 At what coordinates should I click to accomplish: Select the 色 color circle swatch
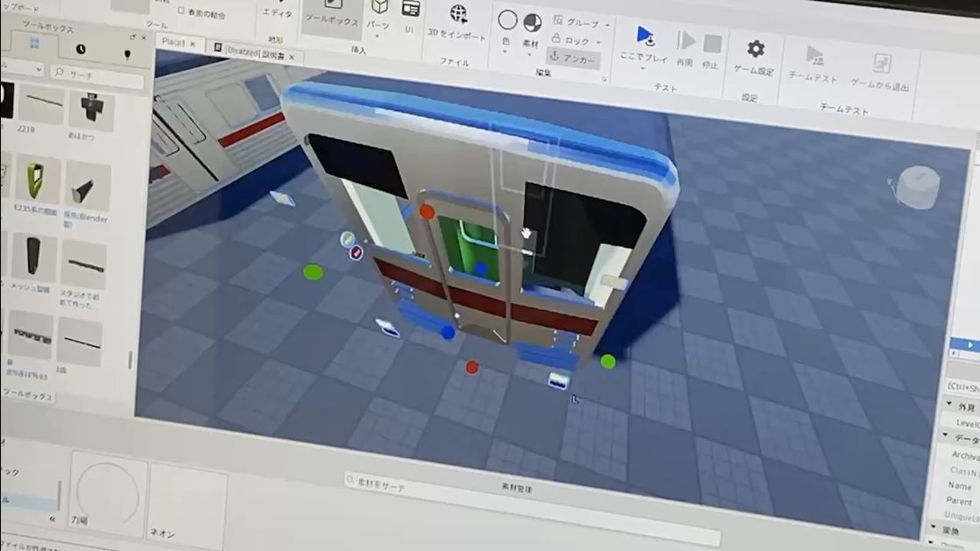(x=507, y=20)
